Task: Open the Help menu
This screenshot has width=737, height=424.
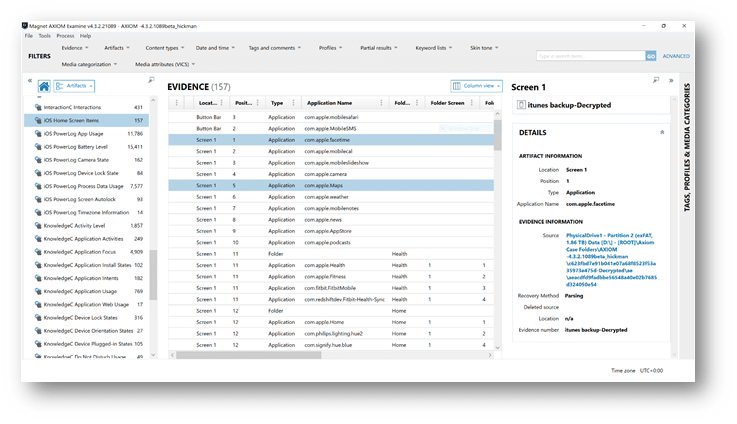Action: (85, 36)
